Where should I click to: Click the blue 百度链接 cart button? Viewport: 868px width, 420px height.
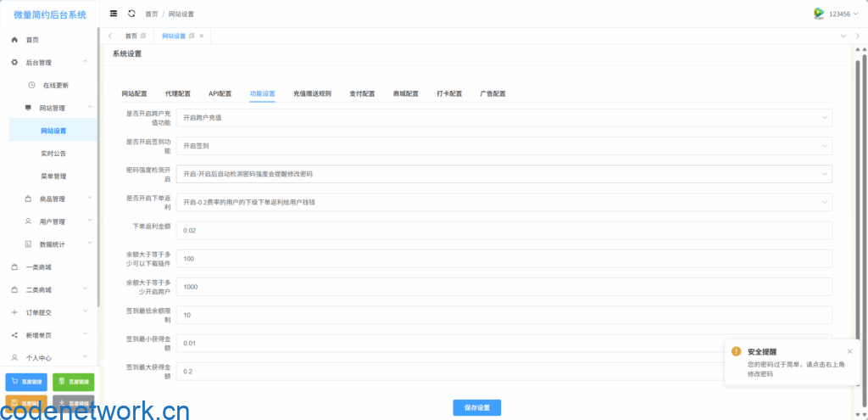[x=26, y=382]
